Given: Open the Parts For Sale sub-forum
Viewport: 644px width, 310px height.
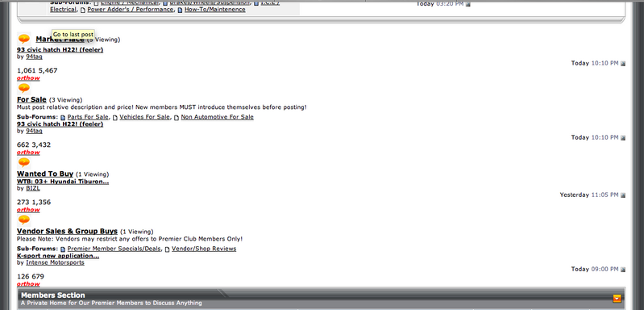Looking at the screenshot, I should [x=88, y=117].
